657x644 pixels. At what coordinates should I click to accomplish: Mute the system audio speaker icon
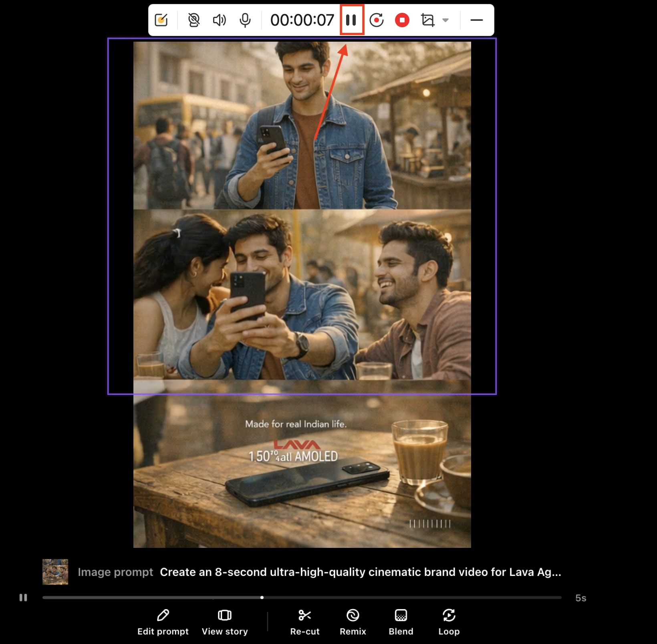click(220, 20)
